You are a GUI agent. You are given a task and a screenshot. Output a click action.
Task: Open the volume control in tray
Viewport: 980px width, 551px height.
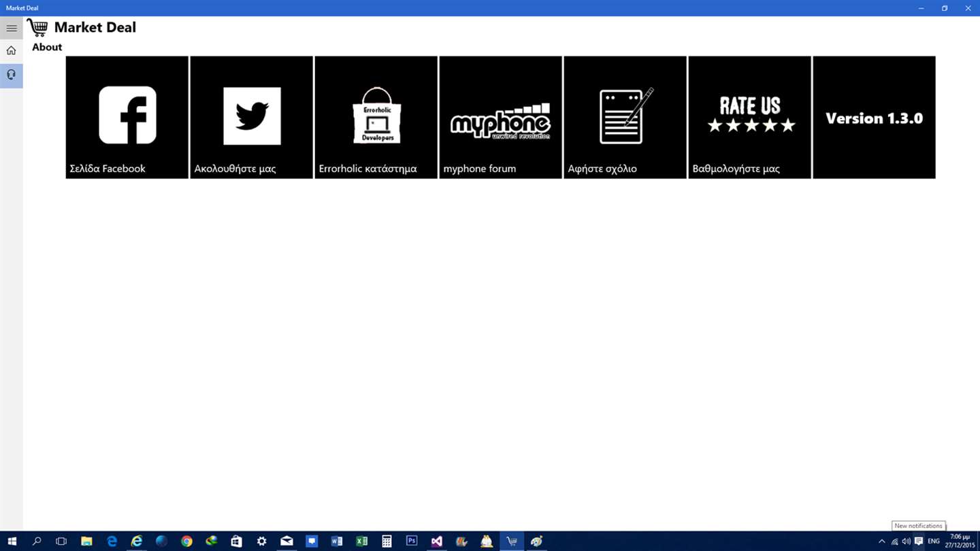tap(906, 541)
